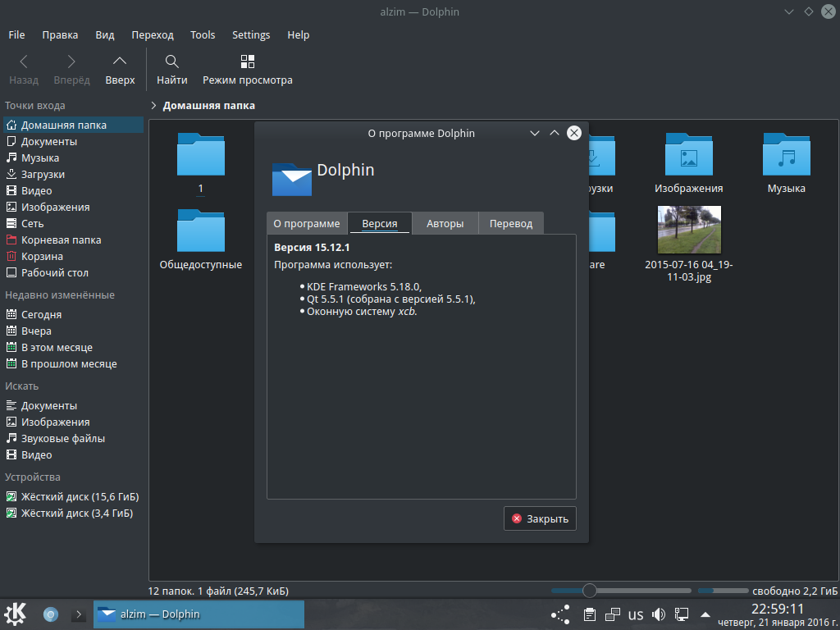Image resolution: width=840 pixels, height=630 pixels.
Task: Open Жёсткий диск (3,4 ГиБ) device
Action: point(73,514)
